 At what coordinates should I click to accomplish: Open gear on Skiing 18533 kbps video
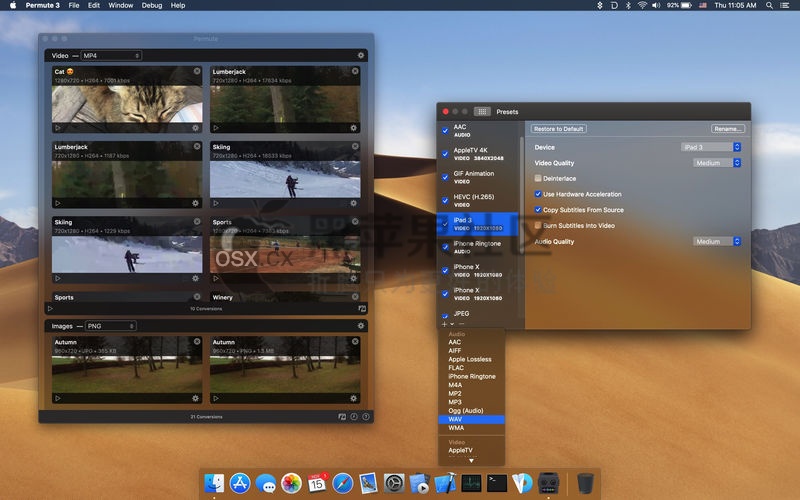pyautogui.click(x=354, y=203)
